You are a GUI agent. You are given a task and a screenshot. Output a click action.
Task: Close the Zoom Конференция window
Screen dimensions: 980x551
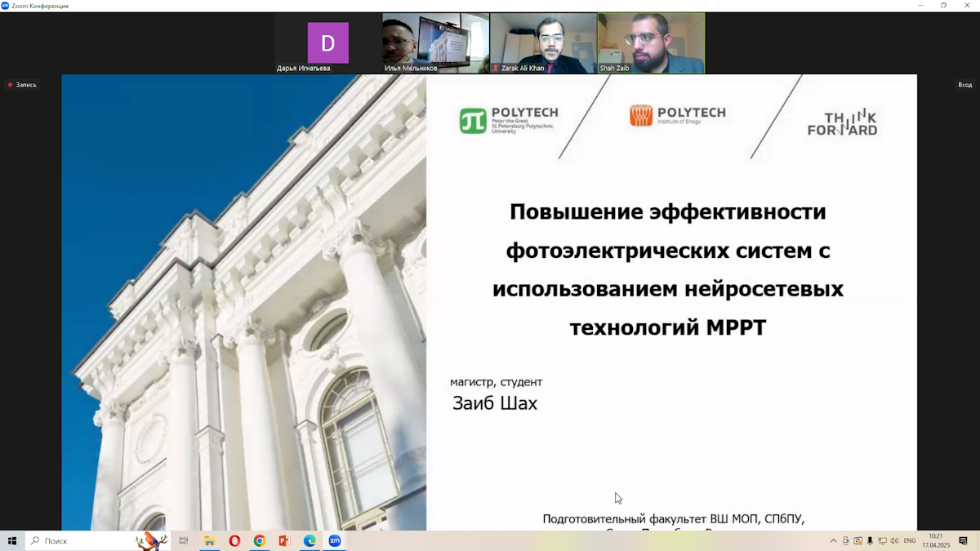point(968,5)
